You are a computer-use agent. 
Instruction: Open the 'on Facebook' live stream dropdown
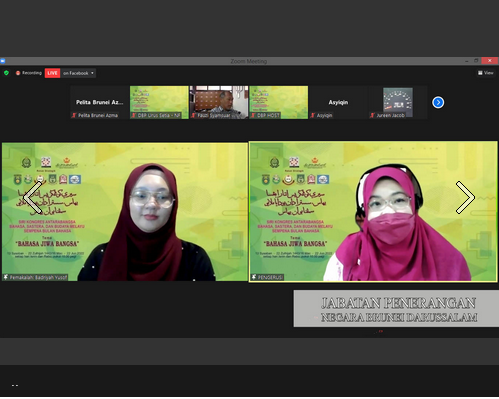click(78, 73)
